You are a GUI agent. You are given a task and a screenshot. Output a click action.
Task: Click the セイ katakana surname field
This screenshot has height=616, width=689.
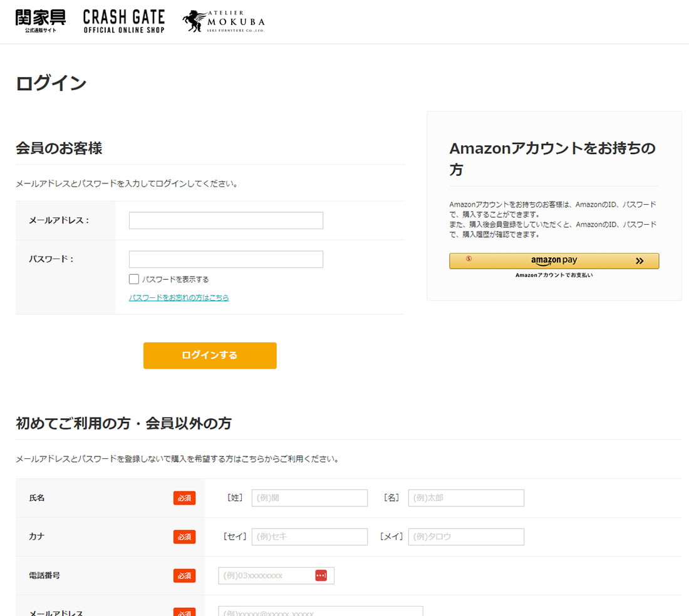(309, 537)
